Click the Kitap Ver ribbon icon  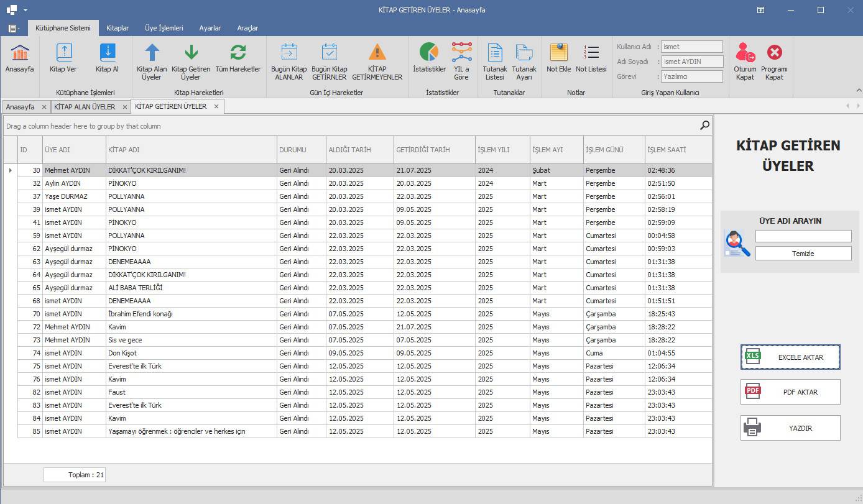point(63,53)
